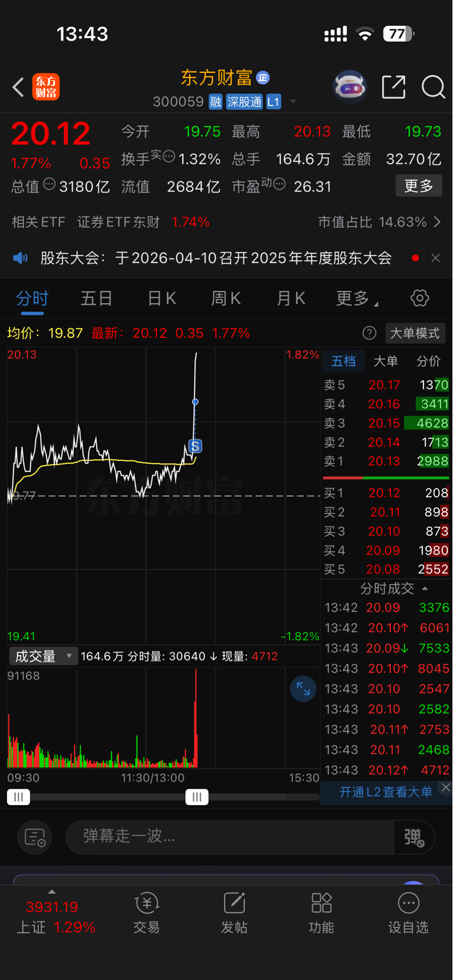Viewport: 453px width, 980px height.
Task: Tap the large price 20.12
Action: pos(51,134)
